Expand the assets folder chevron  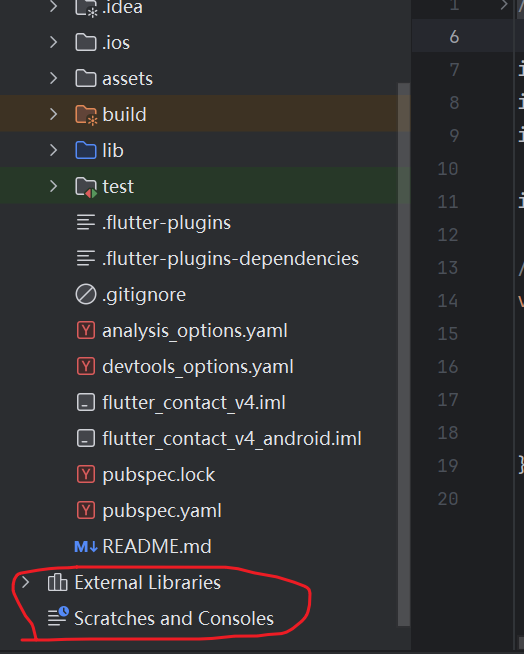coord(53,78)
